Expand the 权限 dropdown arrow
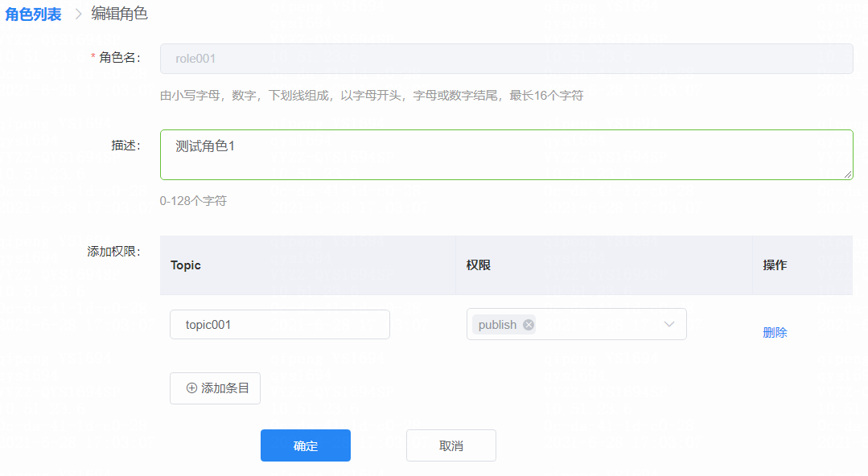 (668, 324)
